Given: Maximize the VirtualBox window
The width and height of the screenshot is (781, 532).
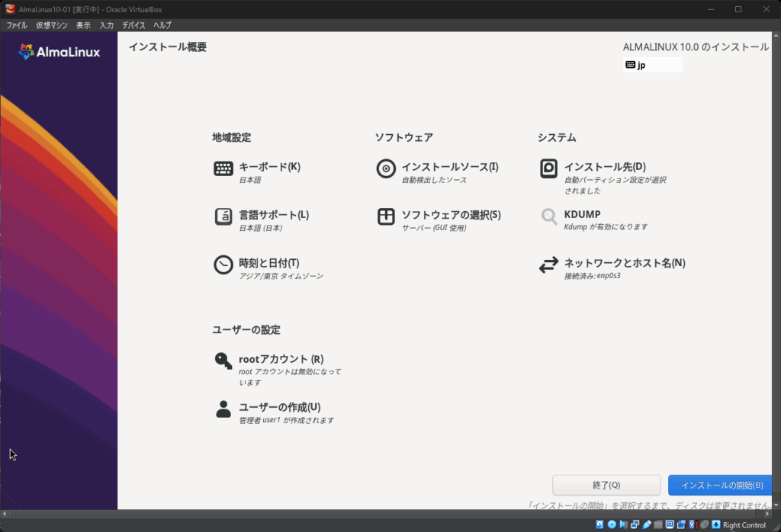Looking at the screenshot, I should point(738,9).
